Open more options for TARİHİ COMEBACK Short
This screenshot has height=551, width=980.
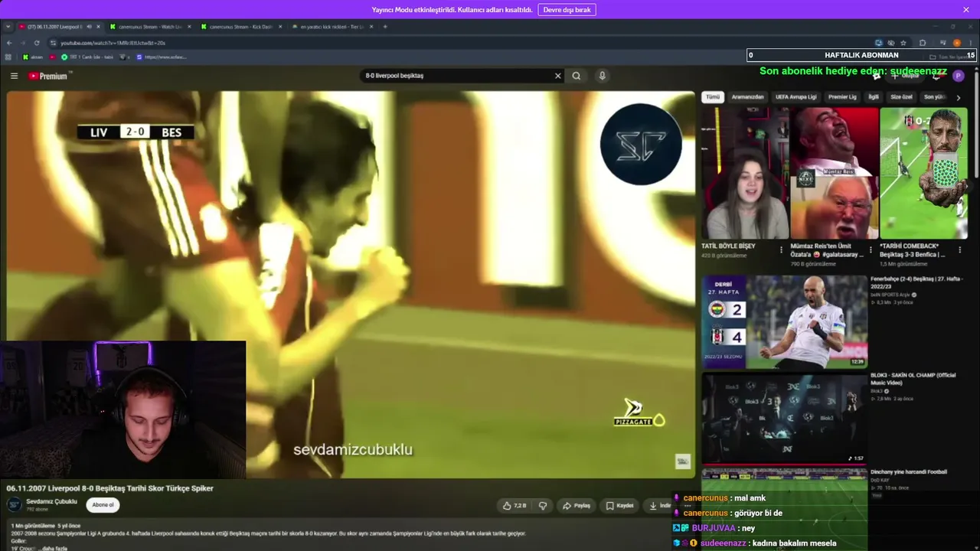point(960,249)
